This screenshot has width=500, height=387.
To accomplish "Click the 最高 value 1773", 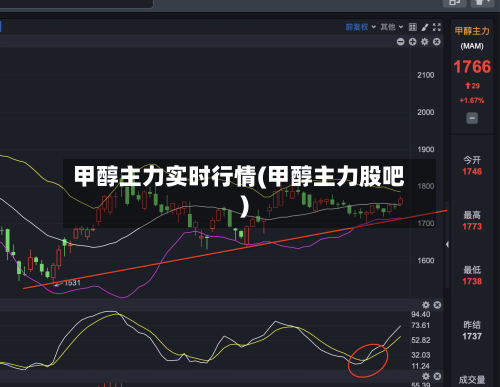I will 472,227.
